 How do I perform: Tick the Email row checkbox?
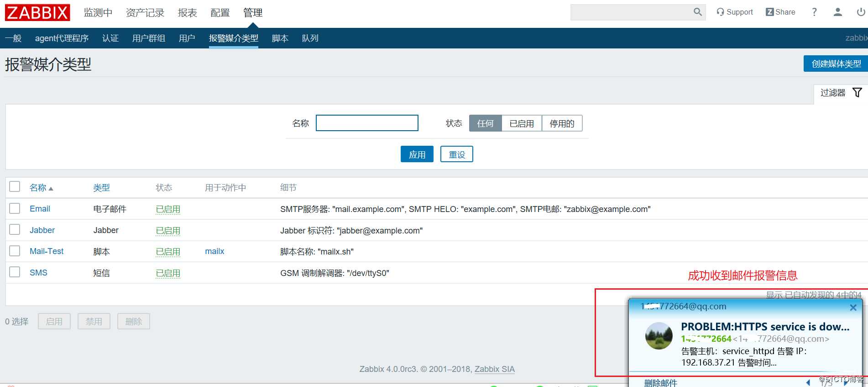click(15, 208)
